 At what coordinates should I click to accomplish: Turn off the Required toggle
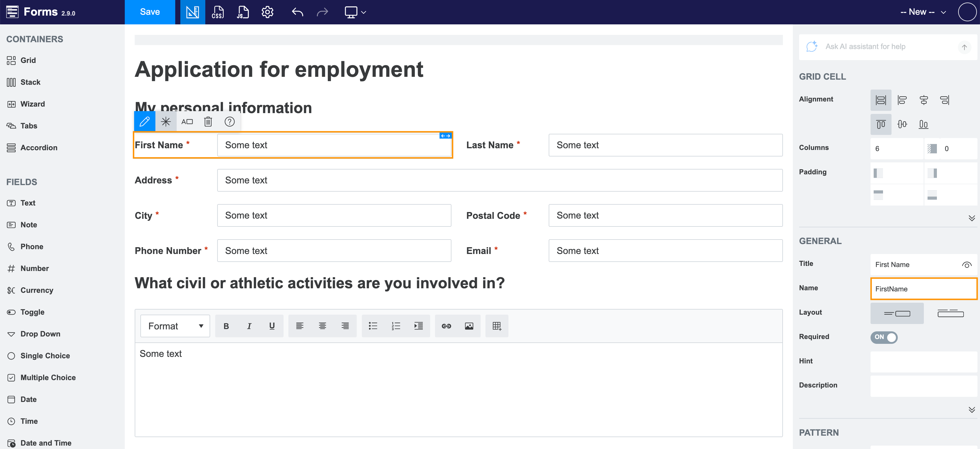(x=884, y=337)
